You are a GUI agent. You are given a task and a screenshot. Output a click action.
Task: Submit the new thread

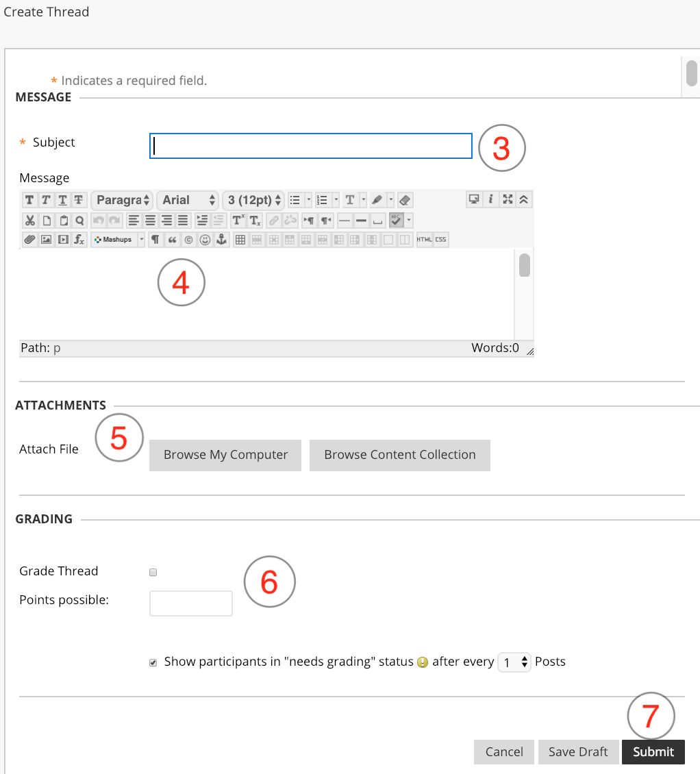(x=653, y=751)
